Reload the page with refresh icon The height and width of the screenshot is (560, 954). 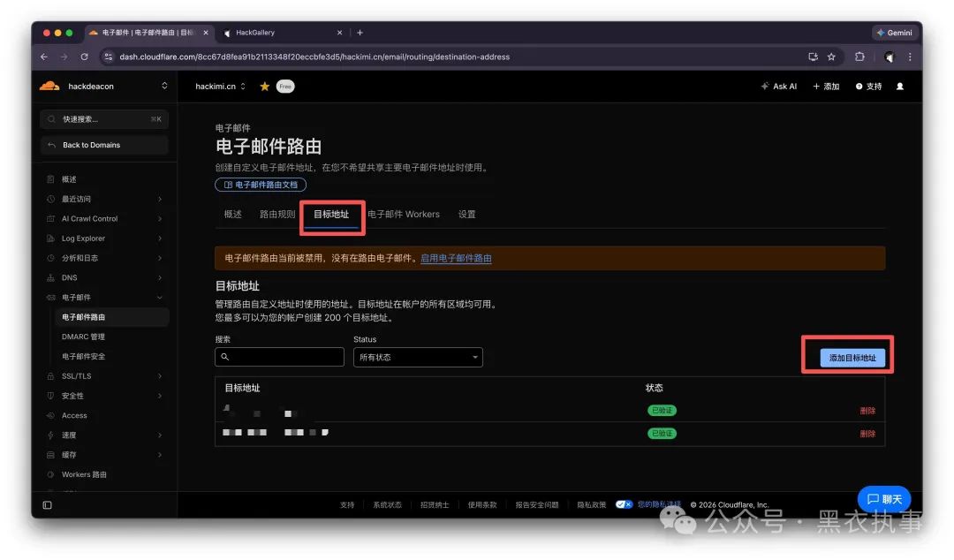point(84,57)
